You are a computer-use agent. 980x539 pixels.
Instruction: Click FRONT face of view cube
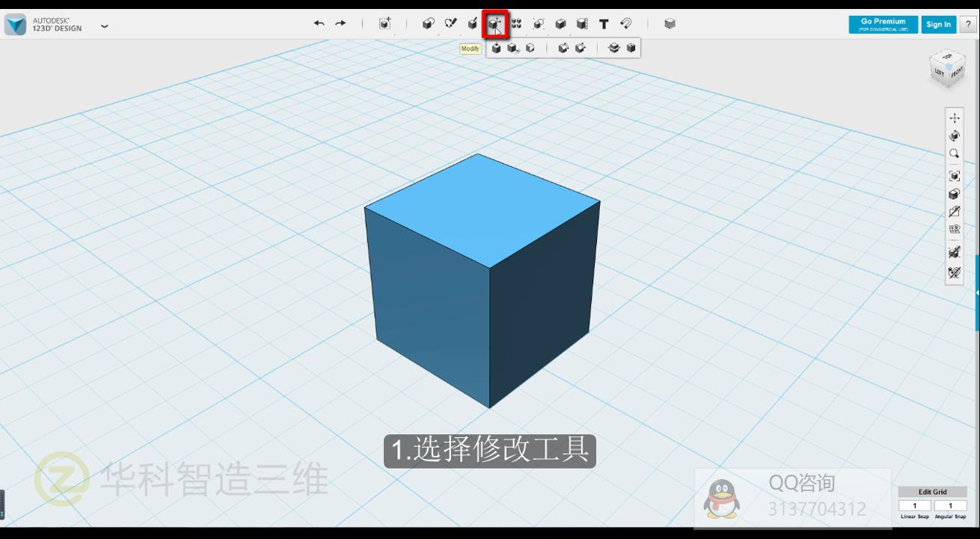[957, 73]
